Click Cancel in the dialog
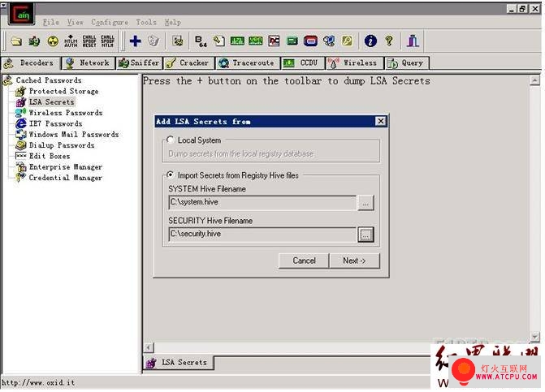 tap(304, 261)
